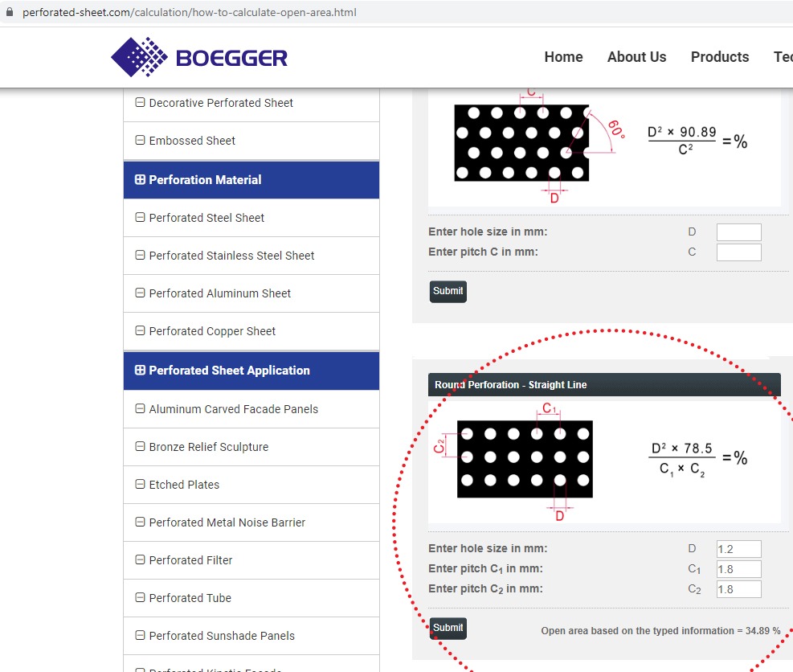Click the minus icon beside Perforated Sunshade Panels
Viewport: 793px width, 672px height.
[x=140, y=636]
